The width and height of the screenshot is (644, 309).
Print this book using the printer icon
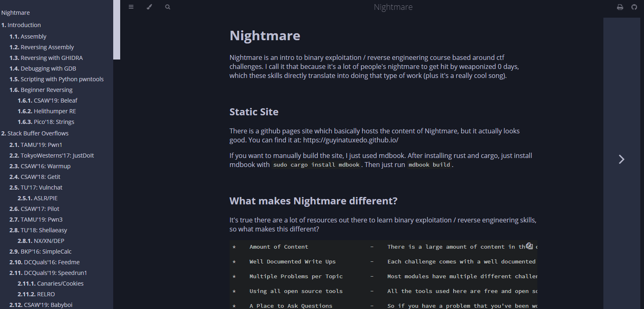coord(620,7)
